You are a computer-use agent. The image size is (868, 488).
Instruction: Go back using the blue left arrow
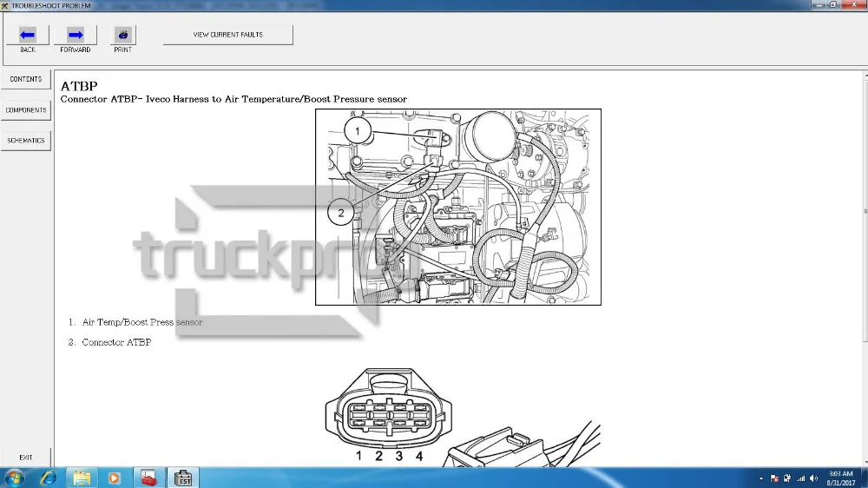tap(27, 35)
